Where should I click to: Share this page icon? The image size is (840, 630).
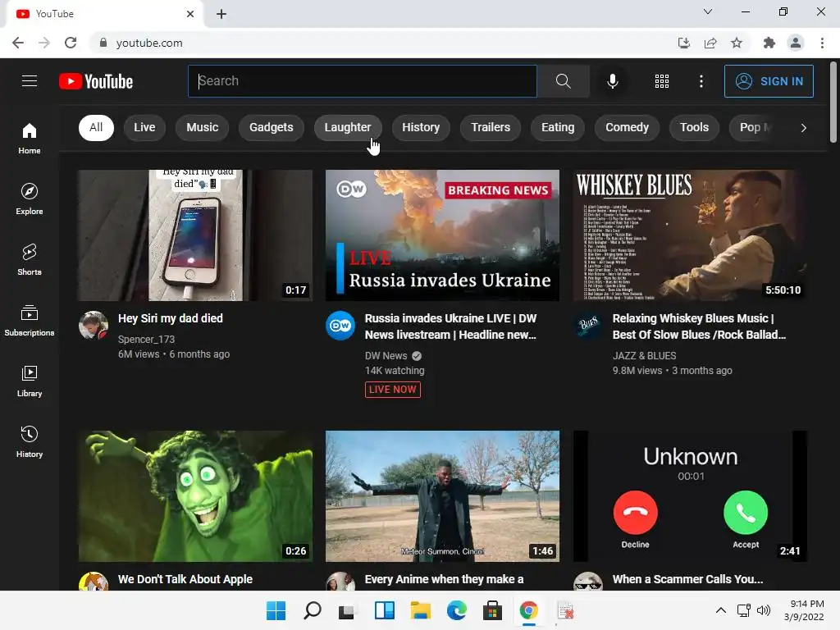[710, 43]
